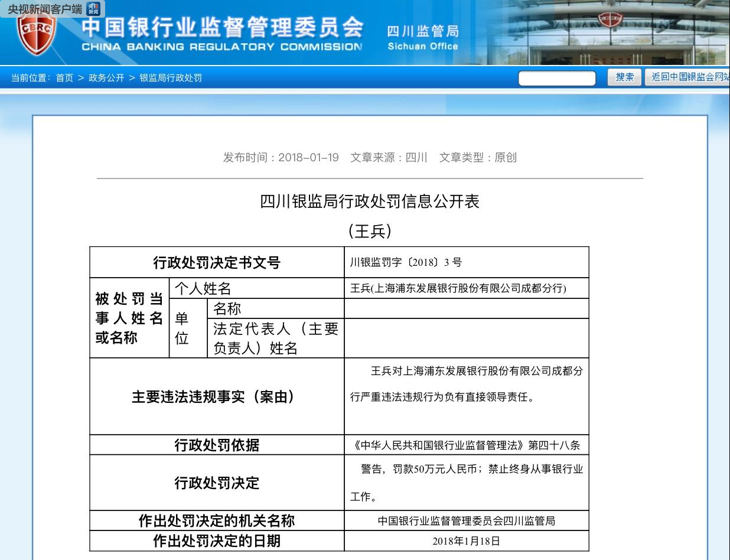Click the 当前位置 breadcrumb label

[x=30, y=78]
